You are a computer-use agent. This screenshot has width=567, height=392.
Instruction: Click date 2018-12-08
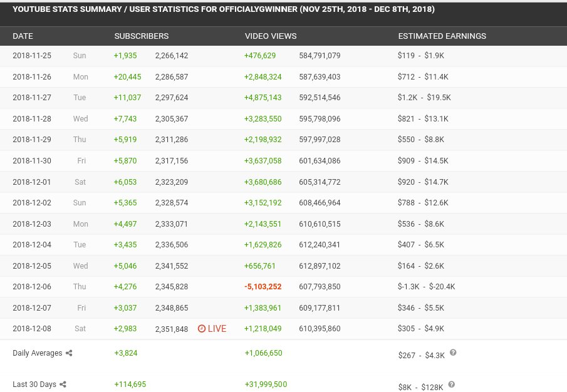(x=32, y=328)
